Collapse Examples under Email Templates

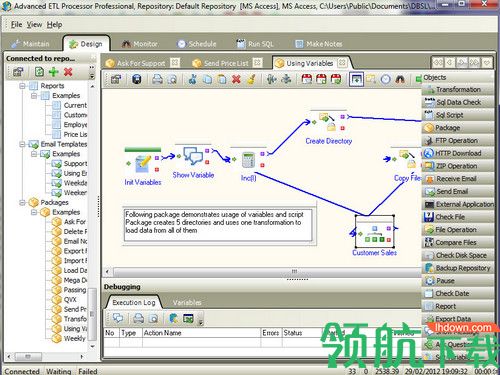[34, 154]
